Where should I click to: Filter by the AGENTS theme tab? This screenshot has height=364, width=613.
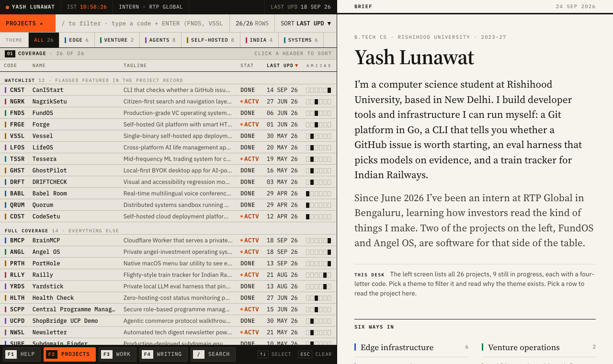[x=160, y=40]
